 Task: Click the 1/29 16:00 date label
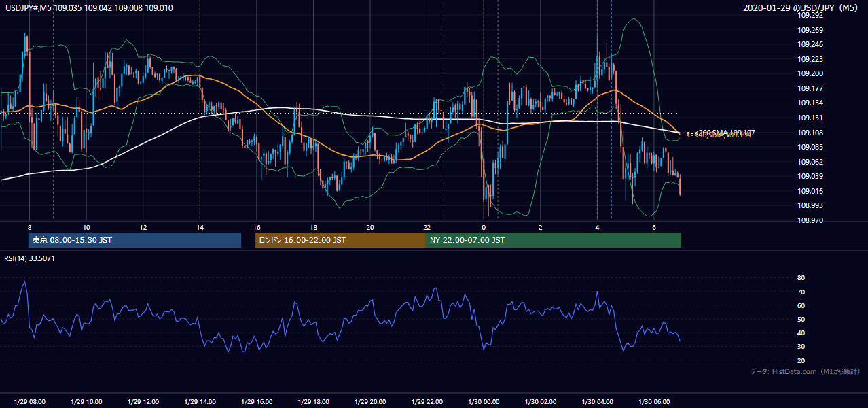pyautogui.click(x=257, y=401)
